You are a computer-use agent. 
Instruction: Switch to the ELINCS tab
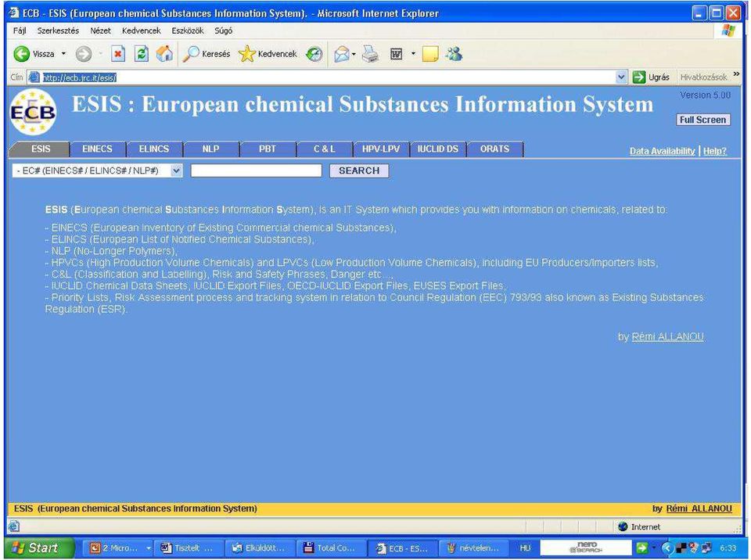[154, 149]
